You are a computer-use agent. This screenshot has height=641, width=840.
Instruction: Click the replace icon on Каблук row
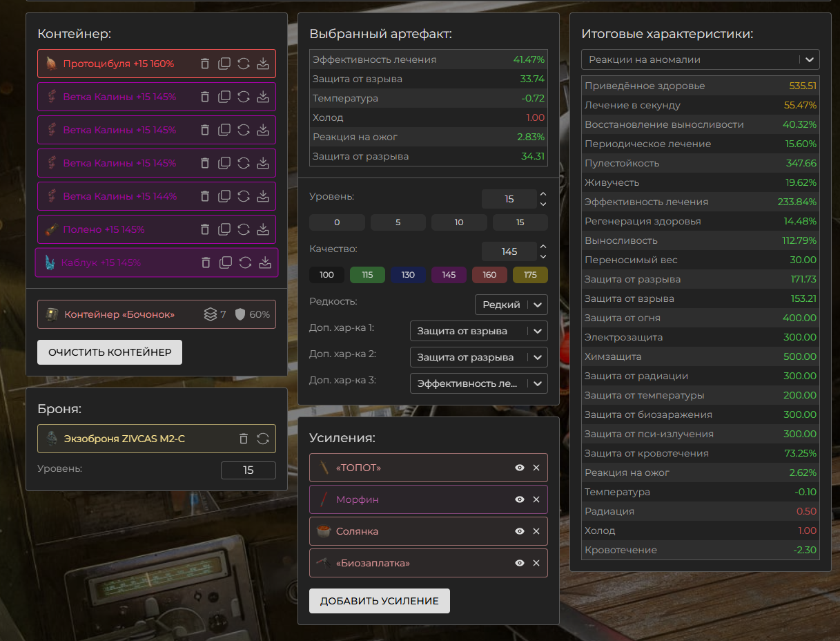[245, 262]
